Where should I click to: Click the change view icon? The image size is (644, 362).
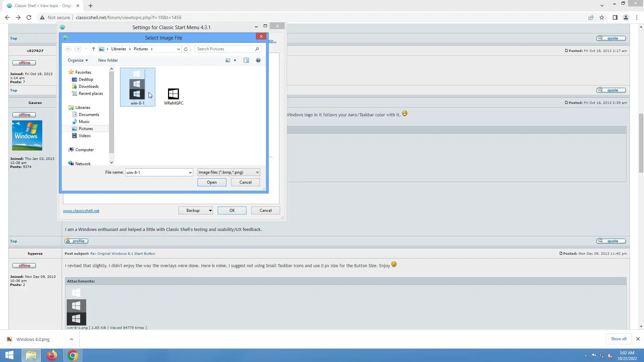pos(228,60)
